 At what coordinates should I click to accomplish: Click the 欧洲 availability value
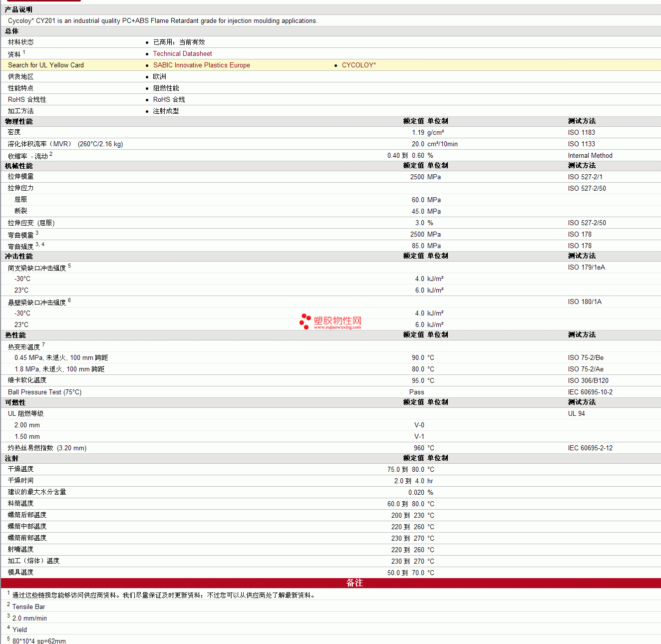pyautogui.click(x=160, y=76)
